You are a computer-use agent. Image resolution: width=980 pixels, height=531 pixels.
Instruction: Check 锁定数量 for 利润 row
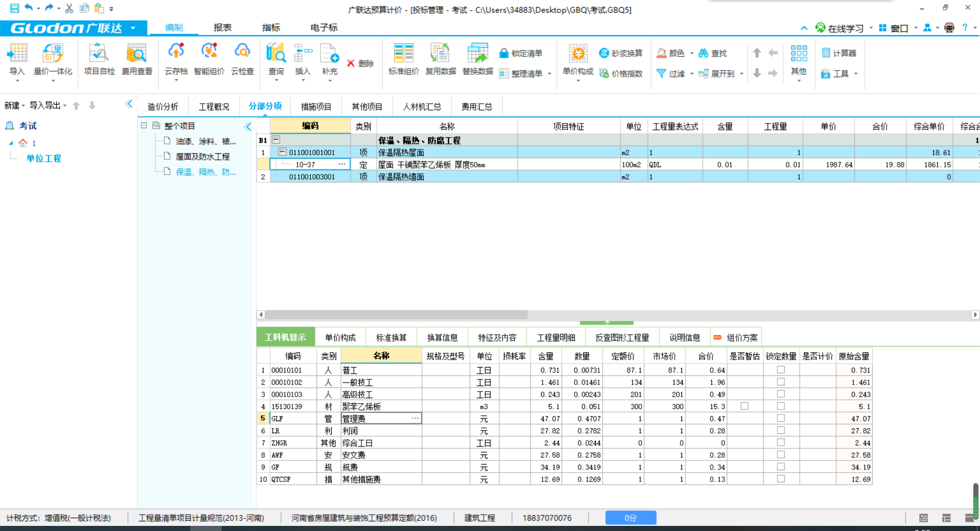pos(781,430)
